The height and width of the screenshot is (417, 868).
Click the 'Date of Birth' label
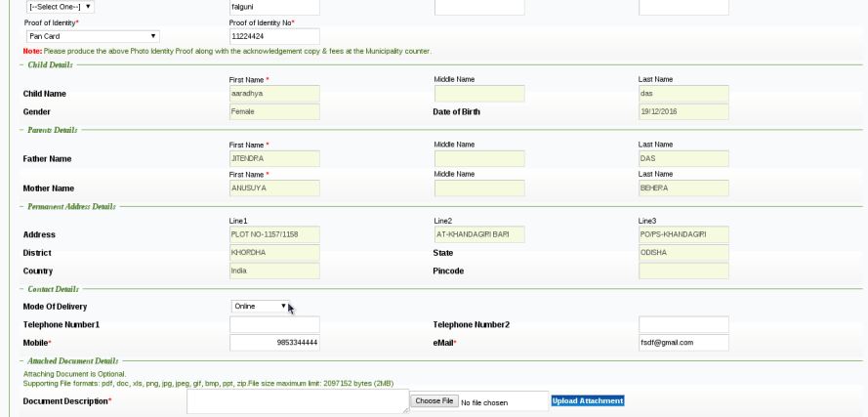point(456,112)
